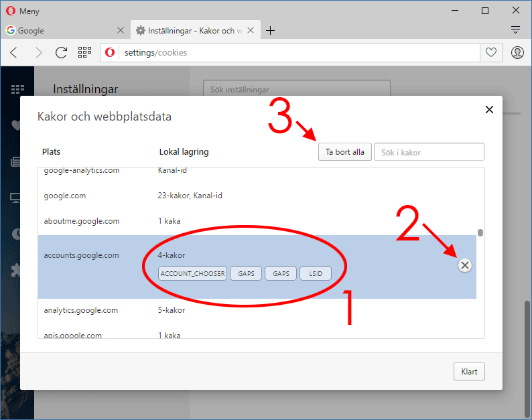Click the Sök i kakor field
Screen dimensions: 532x420
(429, 152)
